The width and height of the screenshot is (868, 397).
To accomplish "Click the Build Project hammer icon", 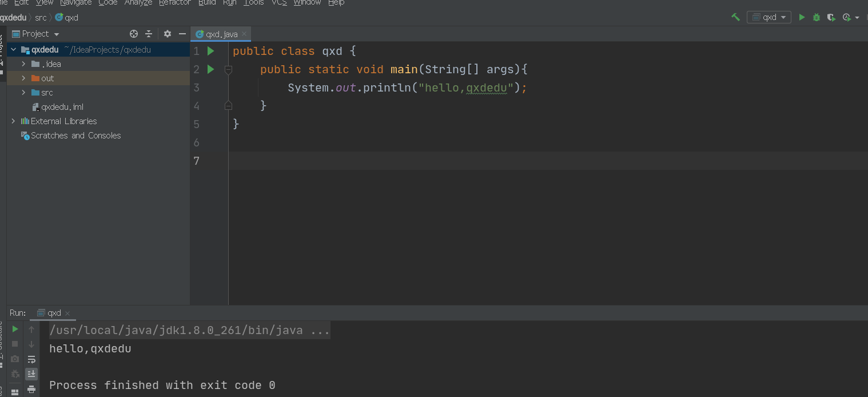I will click(x=735, y=17).
